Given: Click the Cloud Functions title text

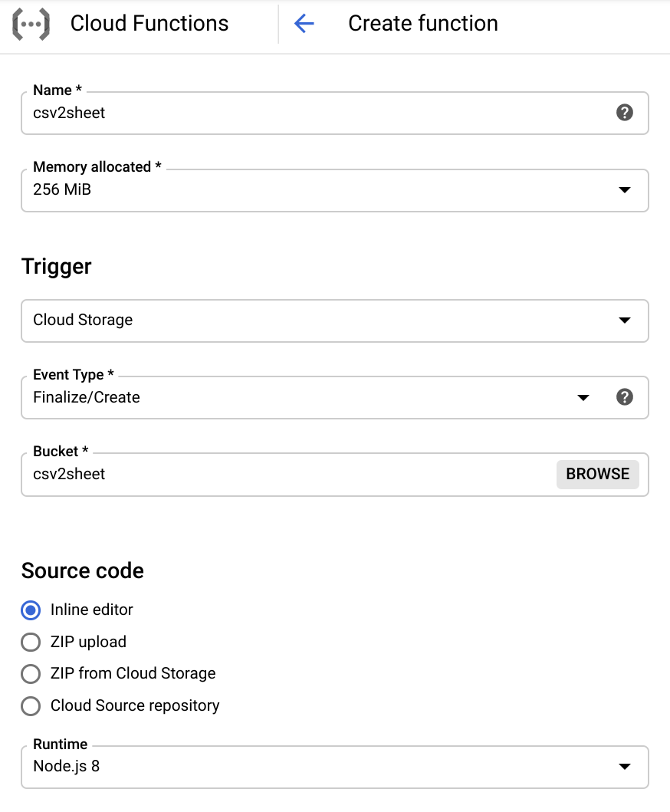Looking at the screenshot, I should pyautogui.click(x=149, y=24).
